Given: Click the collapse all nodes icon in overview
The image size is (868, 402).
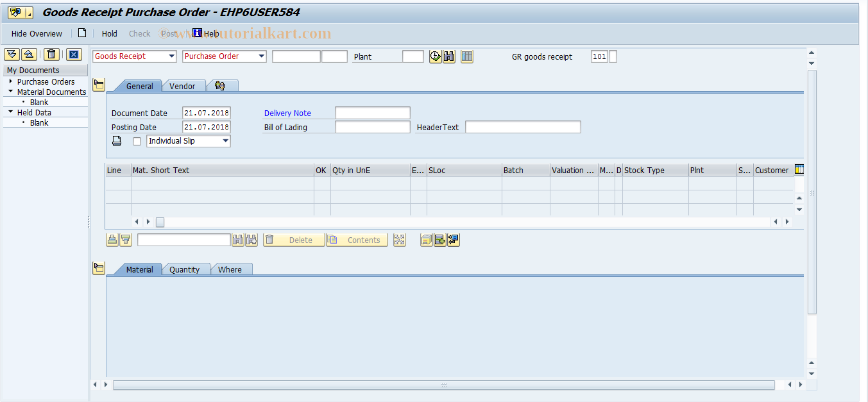Looking at the screenshot, I should coord(29,54).
